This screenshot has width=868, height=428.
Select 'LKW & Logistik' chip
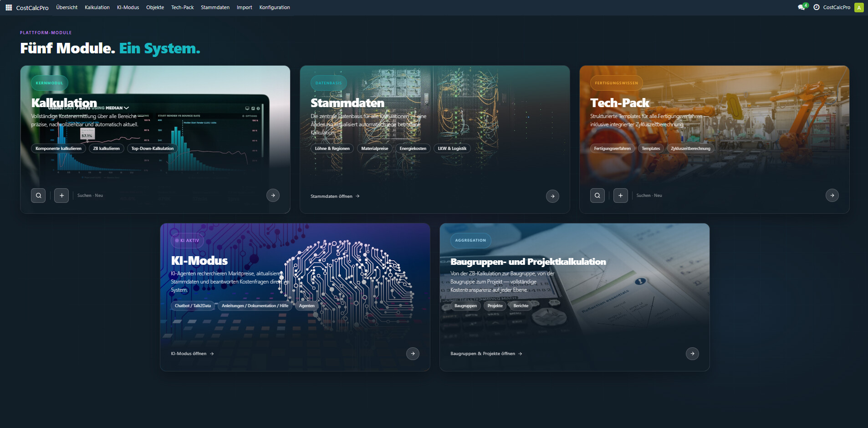452,149
